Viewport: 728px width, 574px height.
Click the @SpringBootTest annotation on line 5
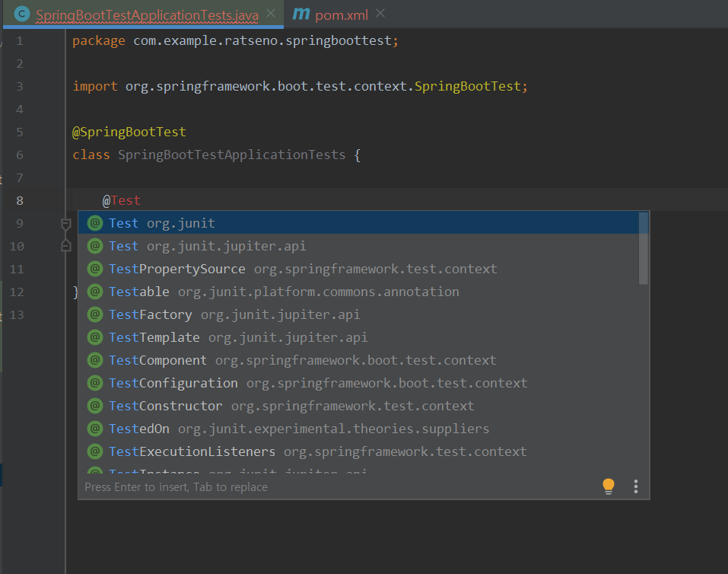(x=129, y=132)
